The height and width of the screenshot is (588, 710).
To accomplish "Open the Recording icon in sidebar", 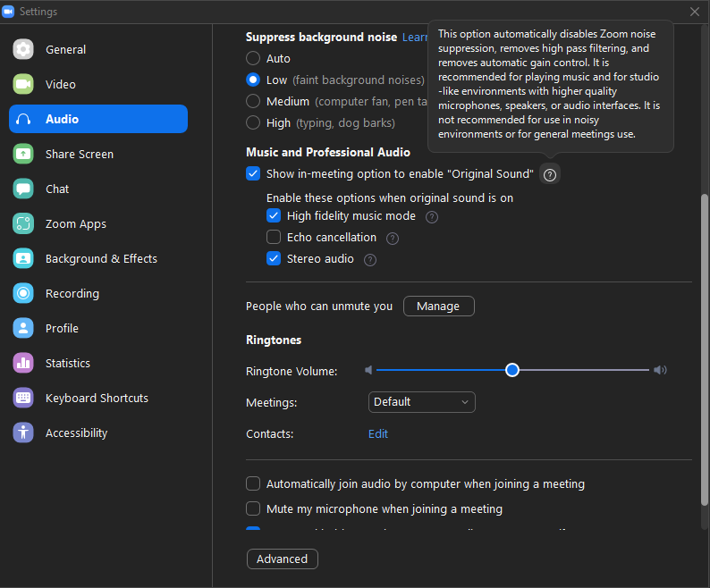I will pos(23,293).
